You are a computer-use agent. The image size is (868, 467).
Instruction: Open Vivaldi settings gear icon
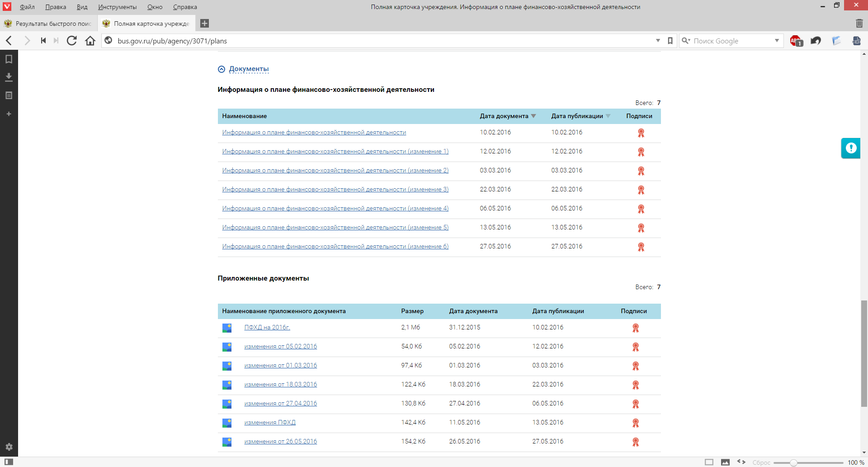pyautogui.click(x=9, y=447)
